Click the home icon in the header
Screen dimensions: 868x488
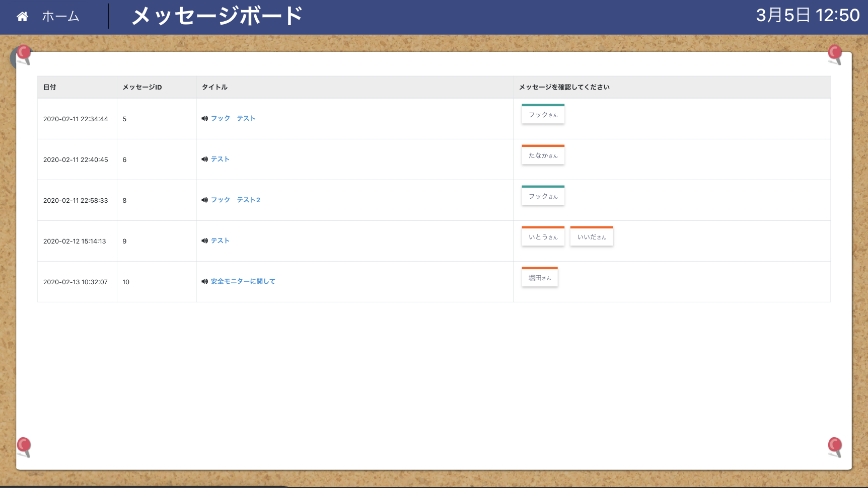pos(22,17)
